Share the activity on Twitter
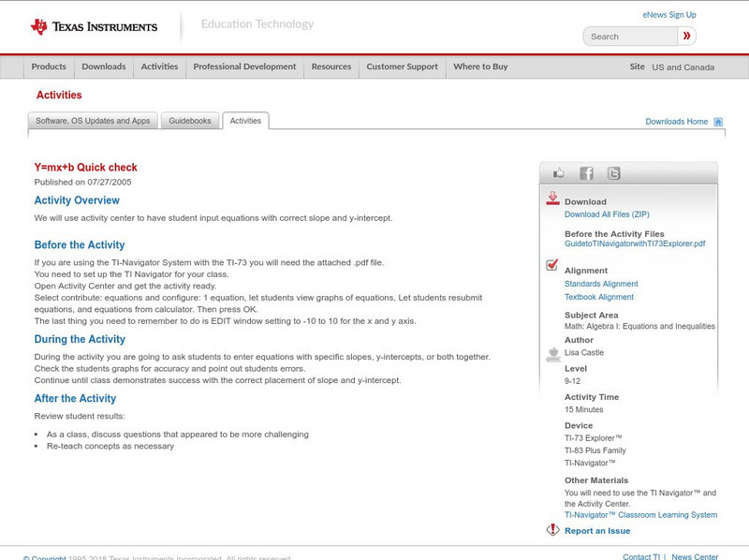This screenshot has height=560, width=749. [x=614, y=173]
